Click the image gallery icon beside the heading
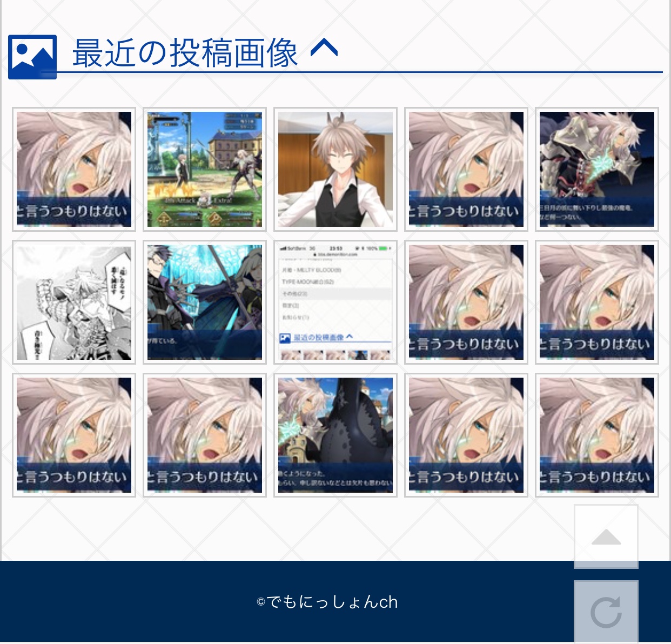Viewport: 671px width, 644px height. tap(32, 57)
